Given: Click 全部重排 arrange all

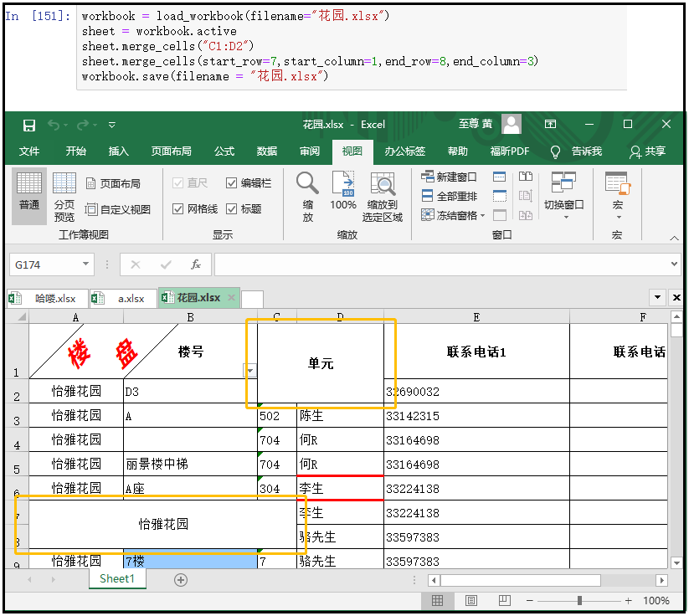Looking at the screenshot, I should (449, 196).
